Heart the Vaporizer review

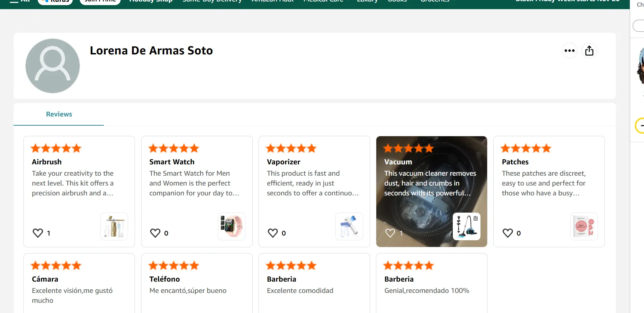coord(273,233)
